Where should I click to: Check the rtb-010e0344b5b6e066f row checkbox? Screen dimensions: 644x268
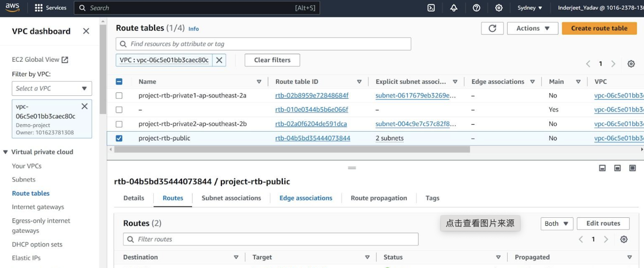tap(119, 110)
